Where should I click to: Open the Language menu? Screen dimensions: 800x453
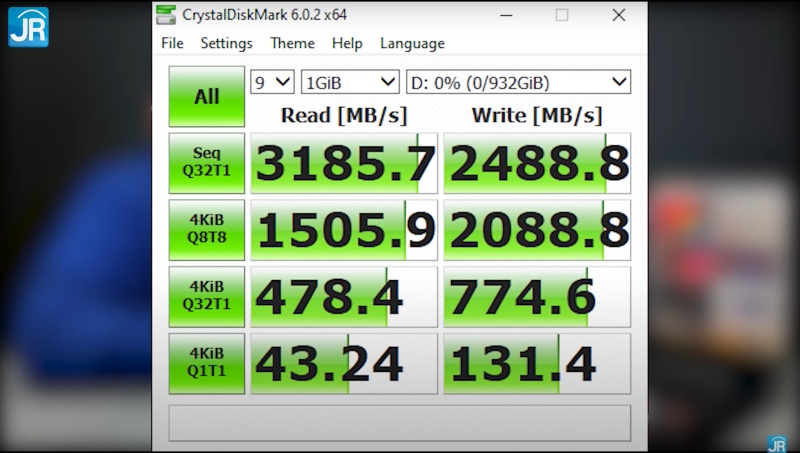click(412, 43)
